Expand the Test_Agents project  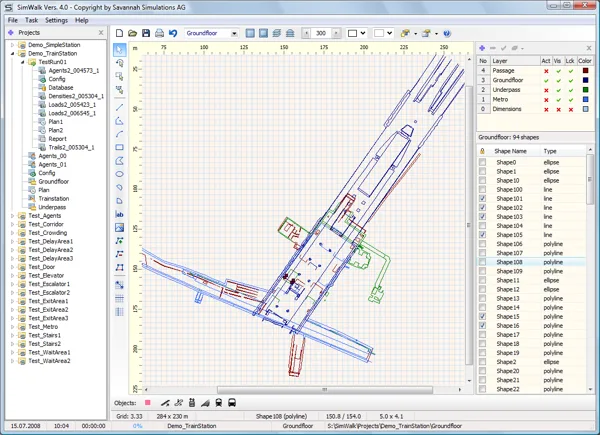(12, 216)
